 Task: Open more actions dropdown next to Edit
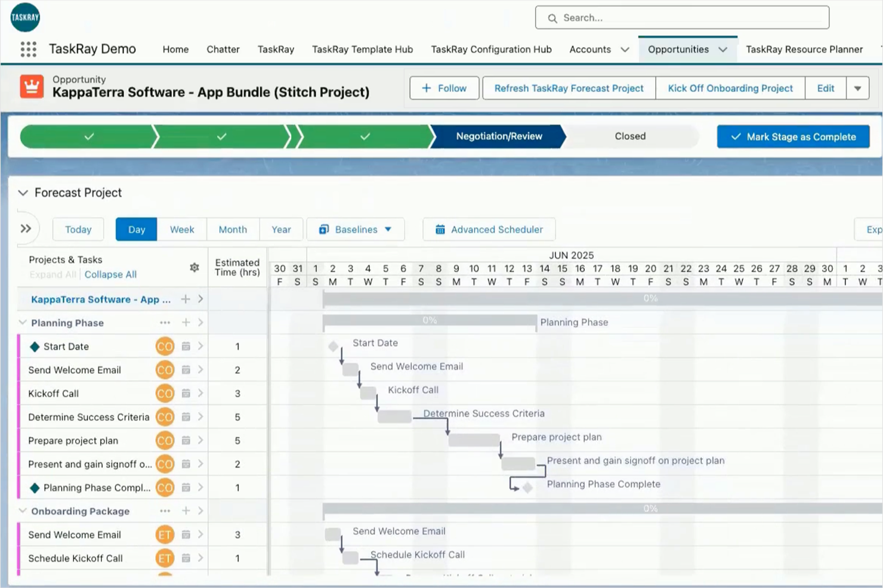point(857,88)
